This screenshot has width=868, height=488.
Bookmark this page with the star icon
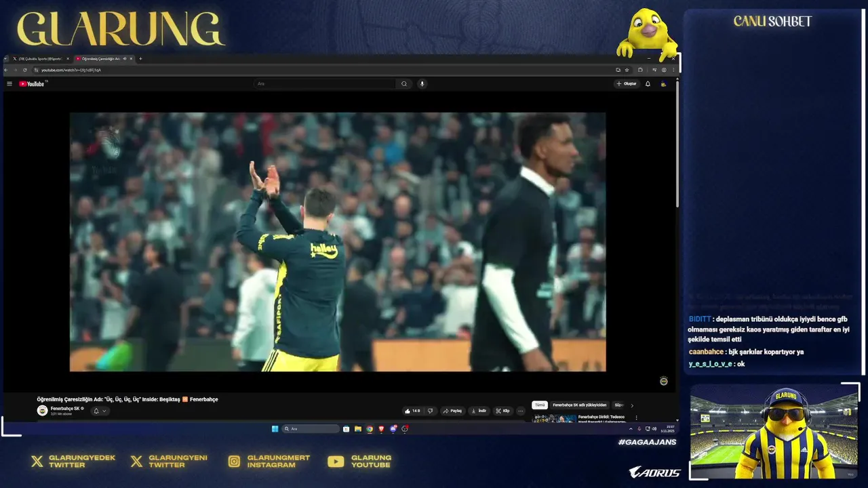click(x=627, y=70)
